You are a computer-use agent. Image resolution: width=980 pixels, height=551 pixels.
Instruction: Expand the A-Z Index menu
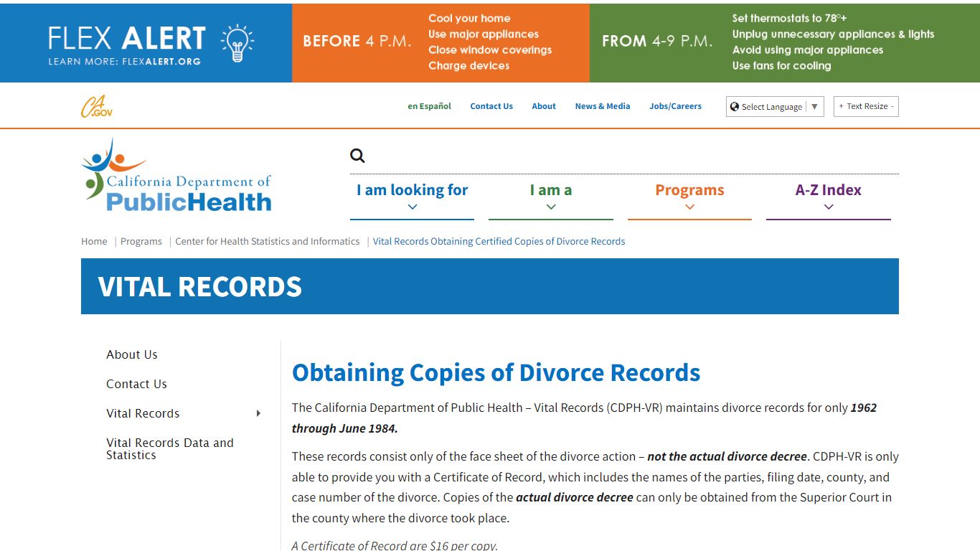(x=829, y=198)
